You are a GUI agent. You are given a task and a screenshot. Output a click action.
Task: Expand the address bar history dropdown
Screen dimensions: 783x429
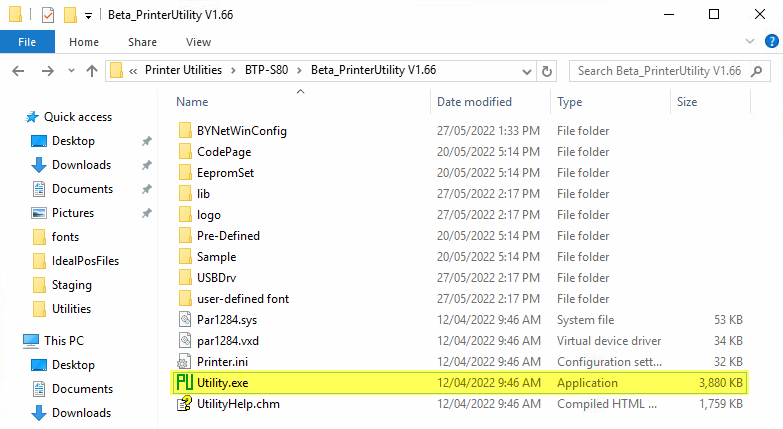coord(526,71)
